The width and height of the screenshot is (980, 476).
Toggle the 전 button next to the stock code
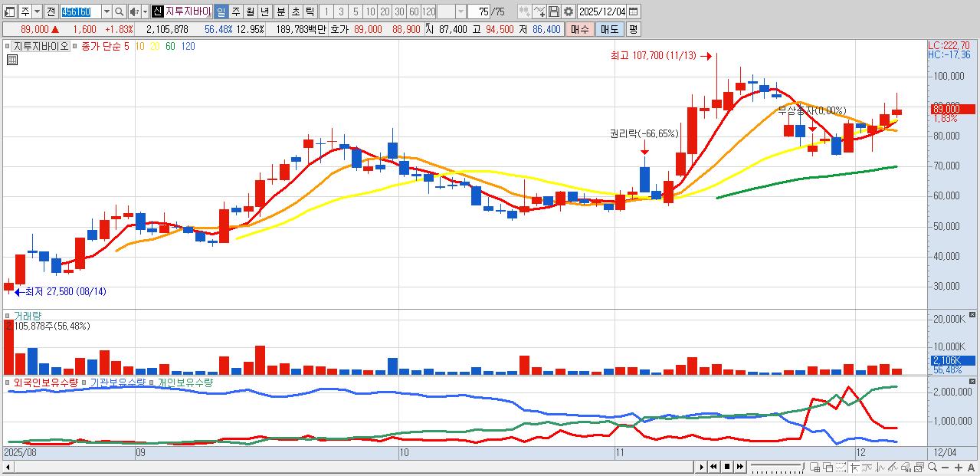tap(51, 11)
